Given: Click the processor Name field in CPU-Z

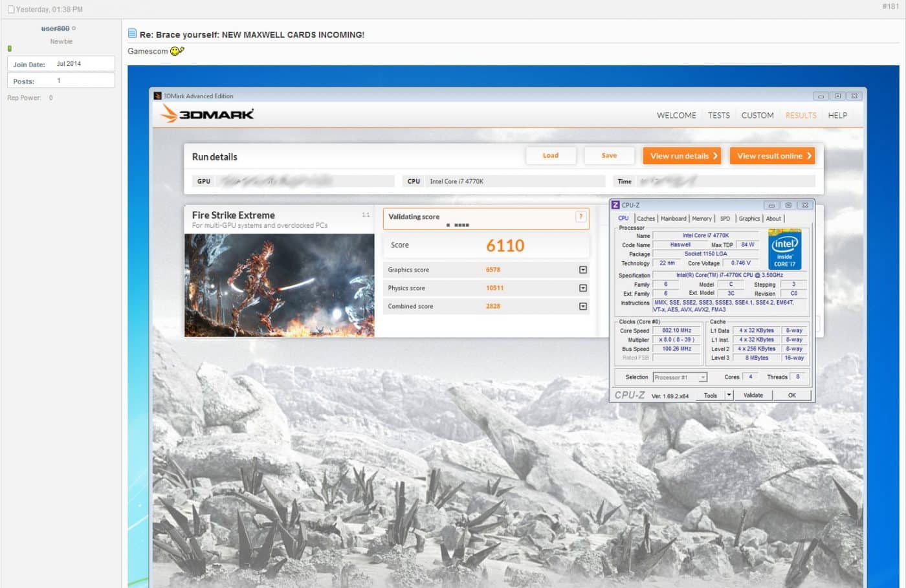Looking at the screenshot, I should click(706, 235).
